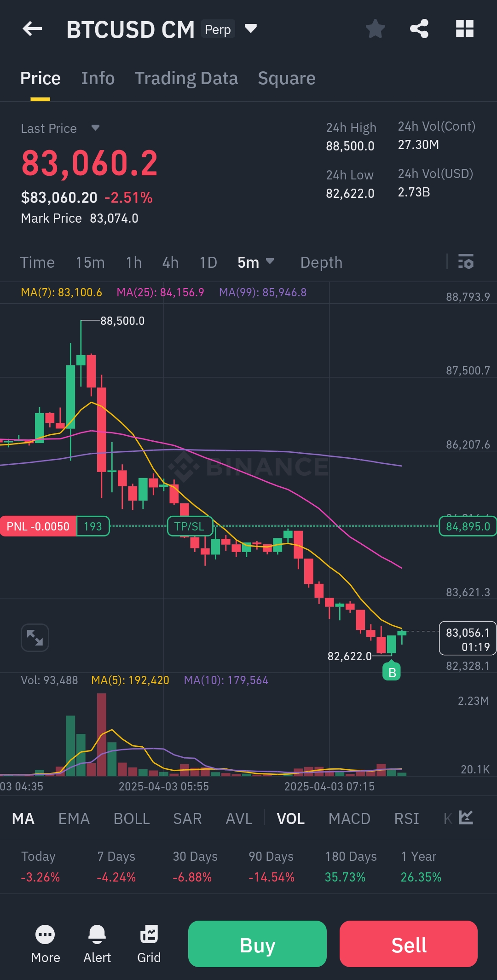Select the 15m chart interval
Screen dimensions: 497x980
[x=90, y=262]
